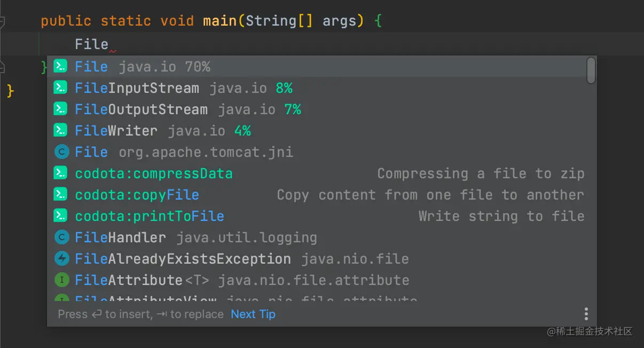Click class icon for File org.apache.tomcat.jni
The width and height of the screenshot is (644, 348).
(x=62, y=152)
